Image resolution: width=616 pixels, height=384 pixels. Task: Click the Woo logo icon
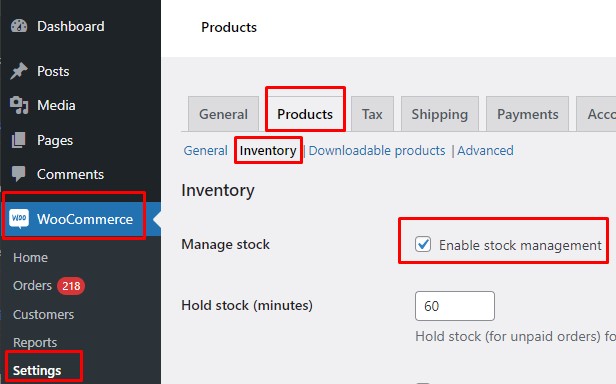pos(19,219)
